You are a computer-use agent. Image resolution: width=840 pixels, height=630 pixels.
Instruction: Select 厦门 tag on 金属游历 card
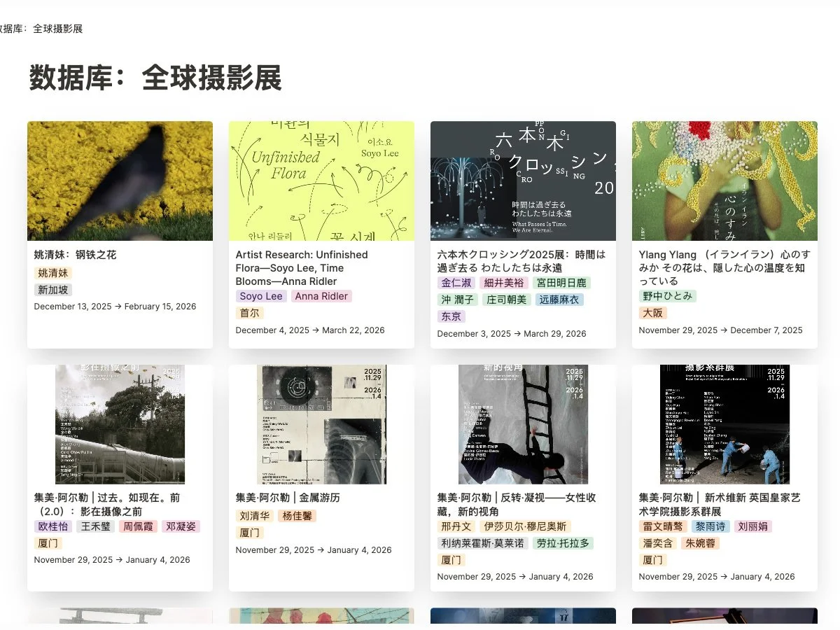250,533
